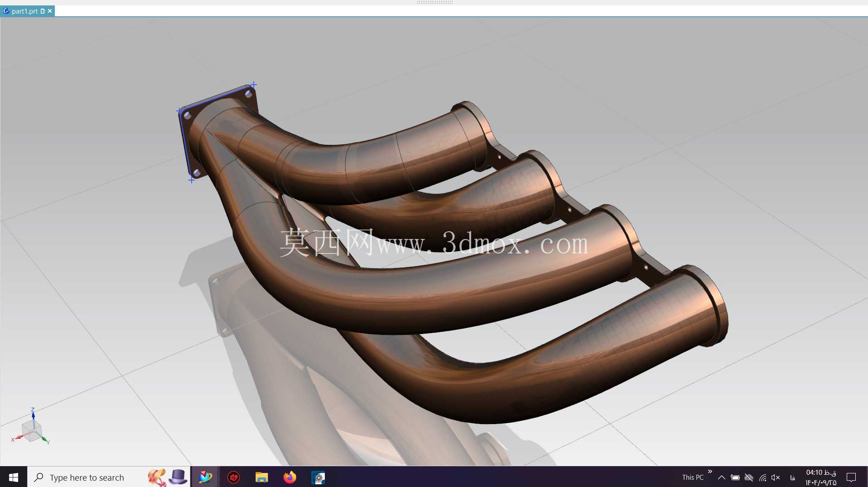Click the modified-file icon on part1.prt tab

tap(43, 11)
